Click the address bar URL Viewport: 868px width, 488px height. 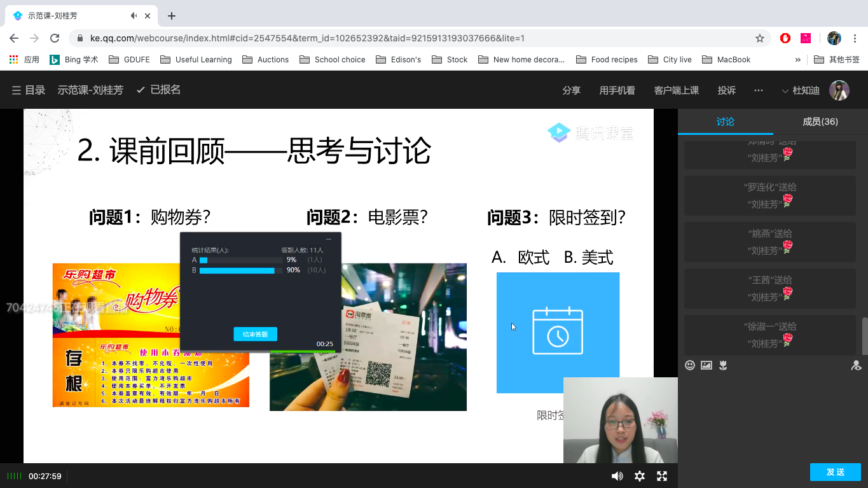pos(307,38)
